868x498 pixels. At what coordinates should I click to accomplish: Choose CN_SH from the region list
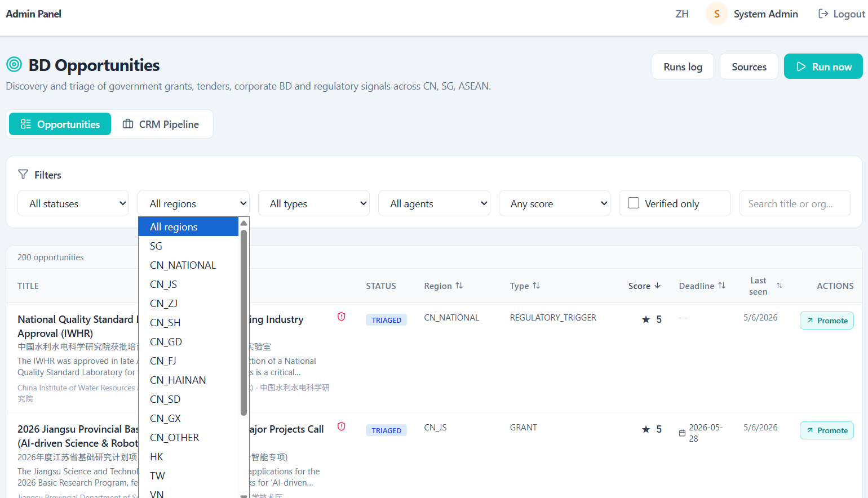tap(188, 322)
